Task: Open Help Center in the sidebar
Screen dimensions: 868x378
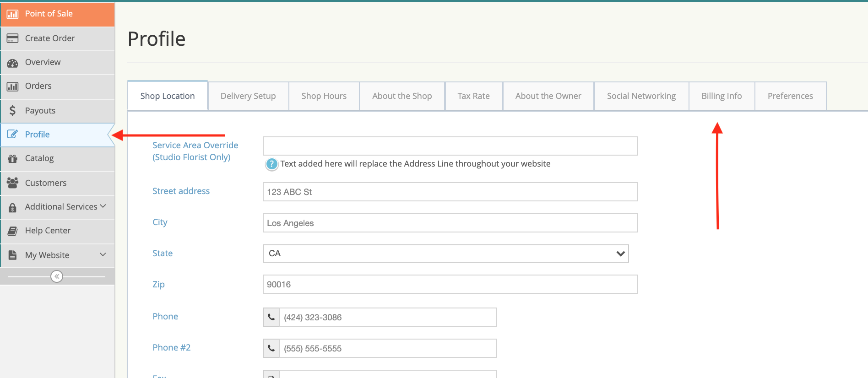Action: [x=58, y=231]
